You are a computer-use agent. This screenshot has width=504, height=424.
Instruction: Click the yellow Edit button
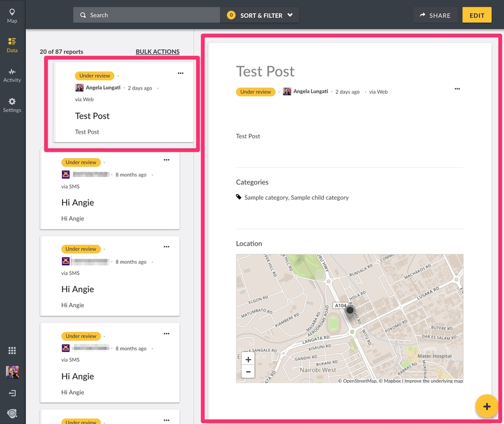[x=477, y=15]
